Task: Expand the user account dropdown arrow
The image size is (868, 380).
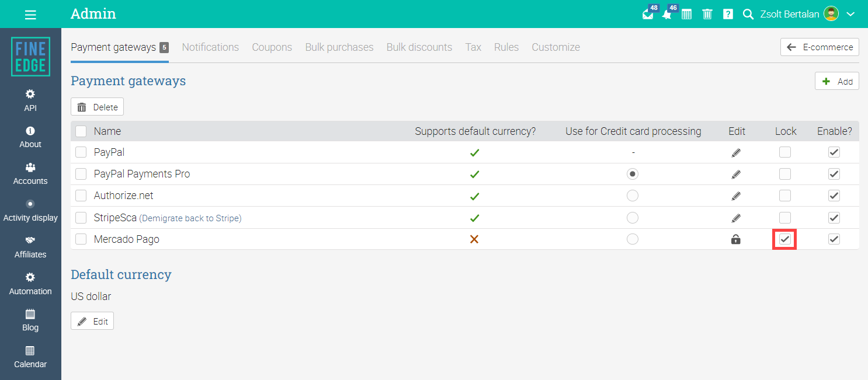Action: (x=850, y=15)
